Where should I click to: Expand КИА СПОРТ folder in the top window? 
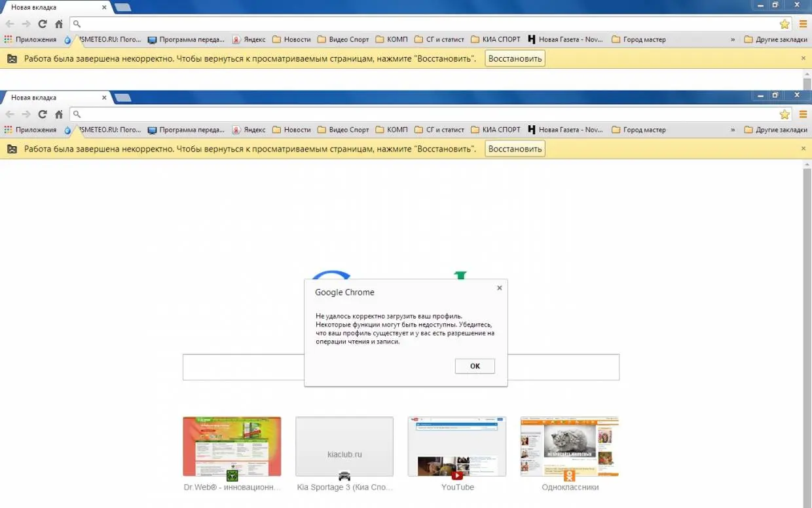tap(496, 39)
